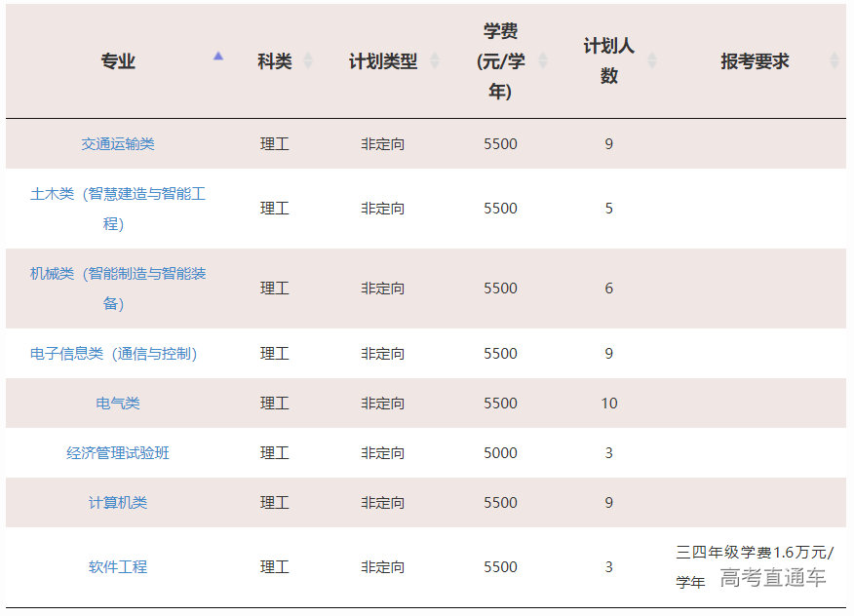This screenshot has width=854, height=616.
Task: Open the 经济管理试验班 link
Action: [x=118, y=453]
